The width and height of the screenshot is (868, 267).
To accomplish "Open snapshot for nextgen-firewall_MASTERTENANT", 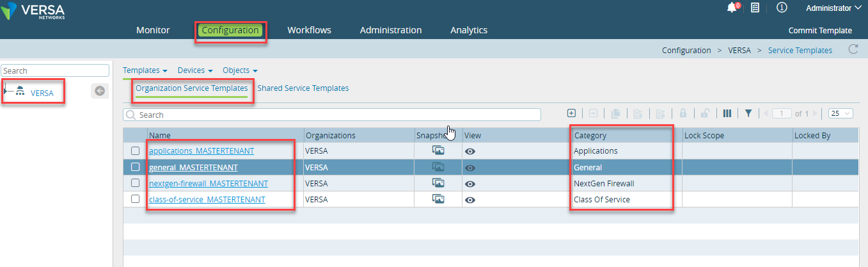I will pos(438,183).
